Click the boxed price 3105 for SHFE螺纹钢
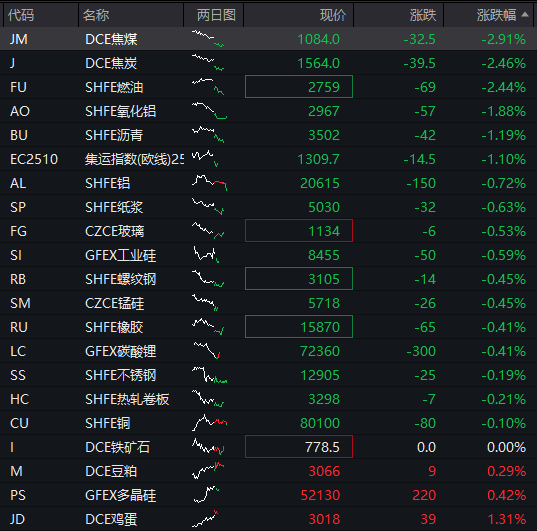Screen dimensions: 537x531 click(299, 279)
